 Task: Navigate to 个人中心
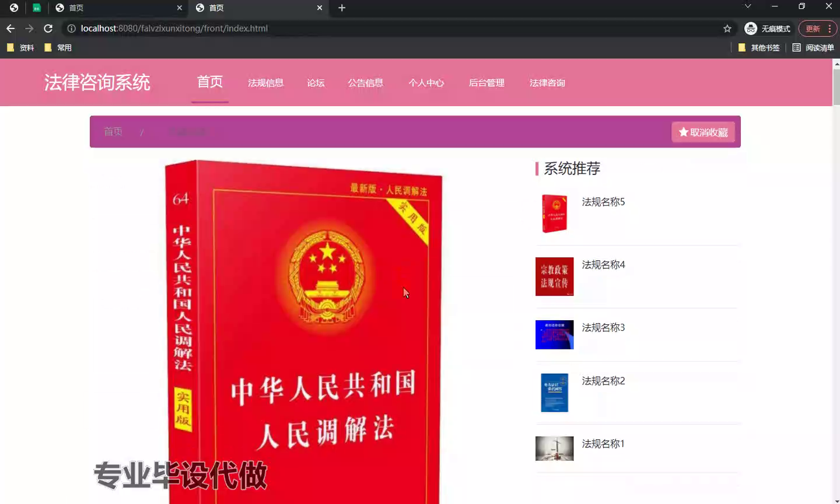tap(426, 83)
